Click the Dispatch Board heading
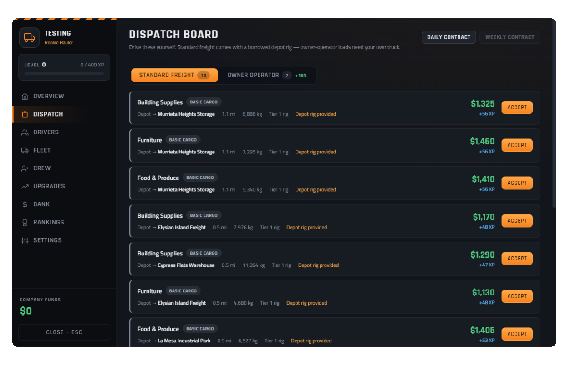Viewport: 576px width, 392px height. pos(173,35)
